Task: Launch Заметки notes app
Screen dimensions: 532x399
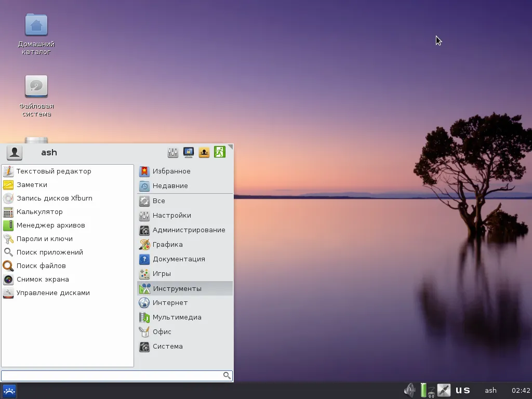Action: [x=68, y=185]
